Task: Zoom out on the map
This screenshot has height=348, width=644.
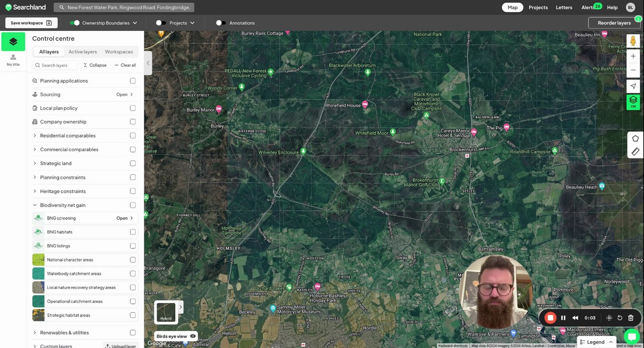Action: 633,70
